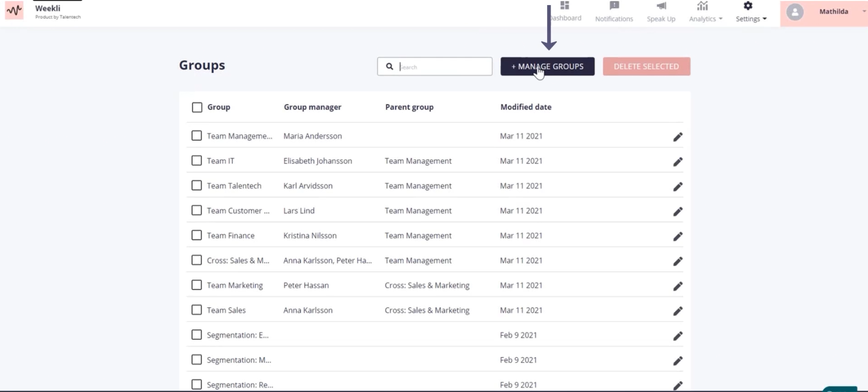Edit the Team Marketing group pencil
Screen dimensions: 868x392
pyautogui.click(x=677, y=286)
